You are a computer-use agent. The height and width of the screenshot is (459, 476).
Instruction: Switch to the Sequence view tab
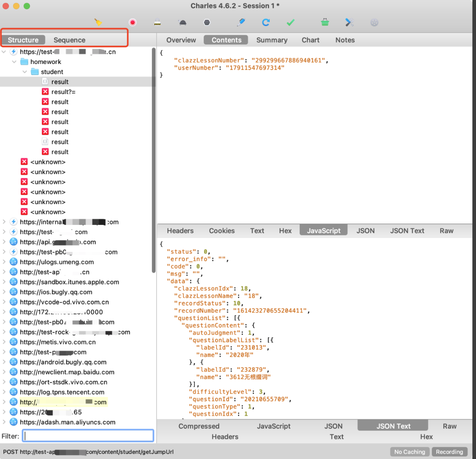coord(69,40)
